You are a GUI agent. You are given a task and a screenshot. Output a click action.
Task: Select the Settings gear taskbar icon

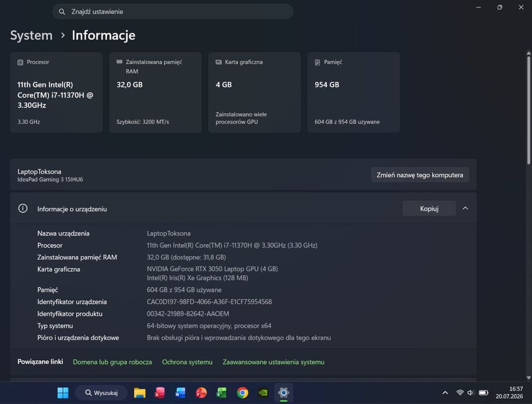click(284, 393)
